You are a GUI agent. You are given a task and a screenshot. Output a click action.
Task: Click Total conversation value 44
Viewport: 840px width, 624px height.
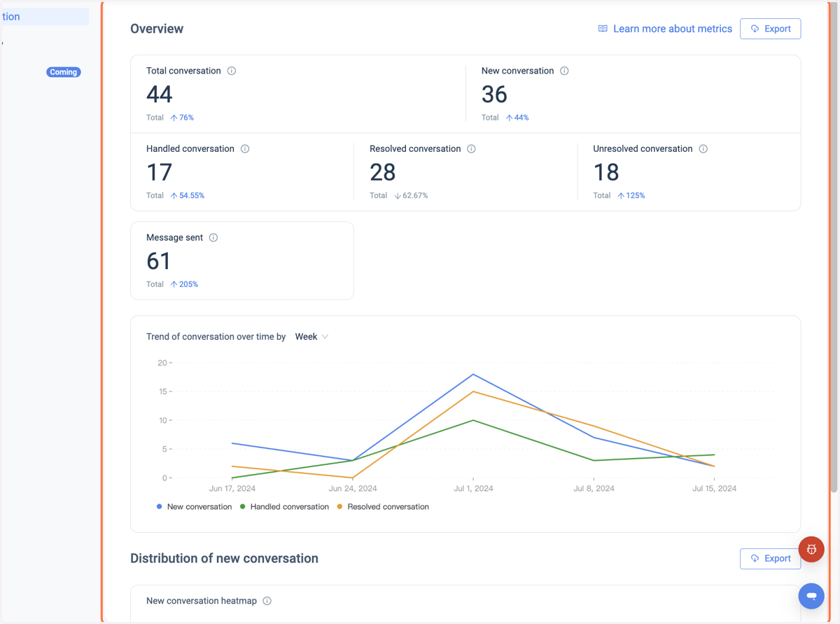(160, 94)
